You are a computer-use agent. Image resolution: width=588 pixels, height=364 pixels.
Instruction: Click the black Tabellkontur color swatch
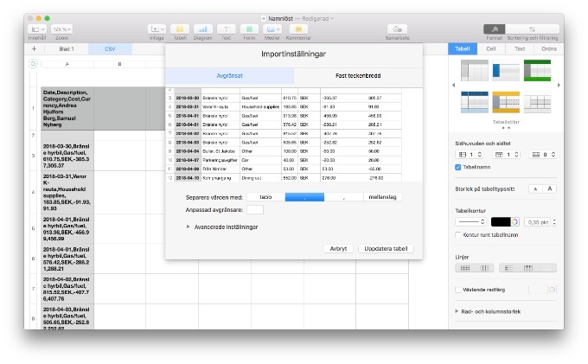pyautogui.click(x=503, y=221)
